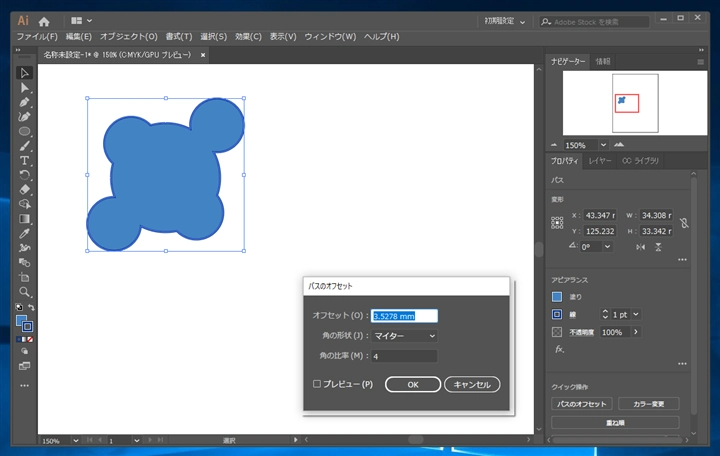The width and height of the screenshot is (720, 456).
Task: Set paint to None in toolbar
Action: (x=30, y=339)
